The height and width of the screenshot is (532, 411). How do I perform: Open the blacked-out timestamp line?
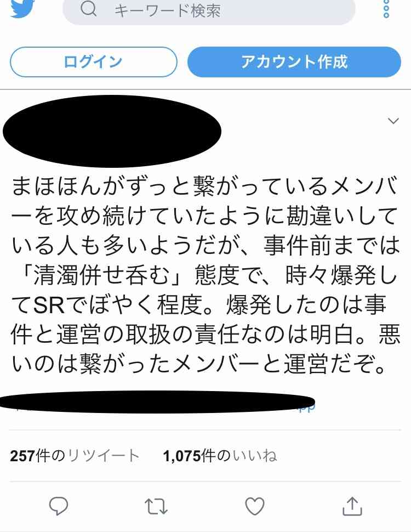pyautogui.click(x=157, y=401)
